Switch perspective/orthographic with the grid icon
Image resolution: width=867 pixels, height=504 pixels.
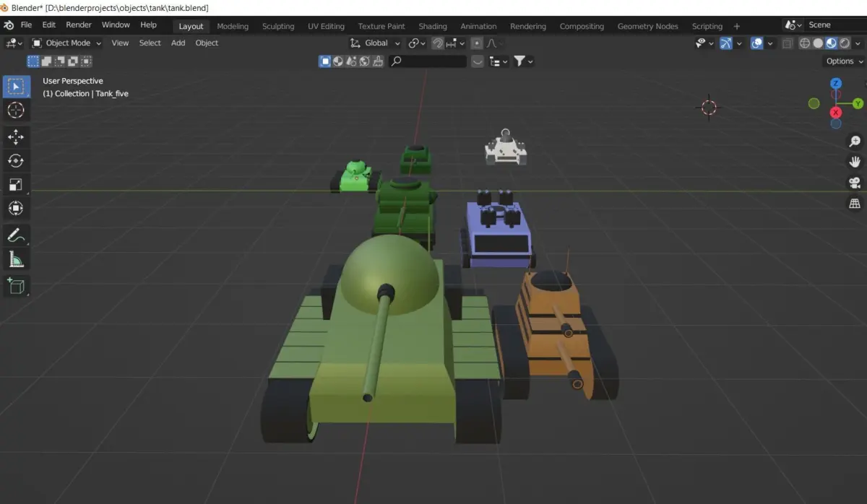coord(855,204)
